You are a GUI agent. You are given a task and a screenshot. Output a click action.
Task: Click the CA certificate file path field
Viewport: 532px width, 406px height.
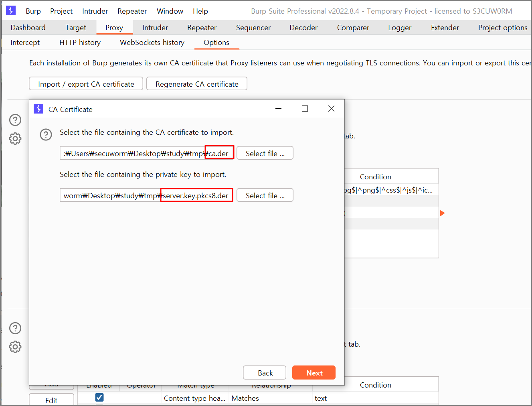tap(147, 153)
